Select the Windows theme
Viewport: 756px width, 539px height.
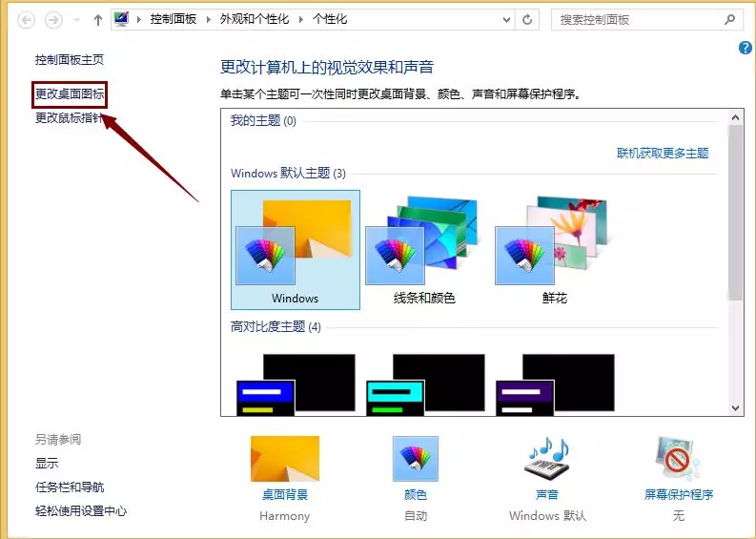point(296,250)
